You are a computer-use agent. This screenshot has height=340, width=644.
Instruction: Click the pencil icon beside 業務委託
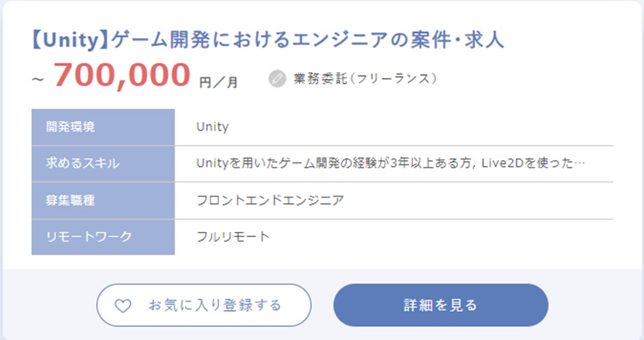coord(277,79)
